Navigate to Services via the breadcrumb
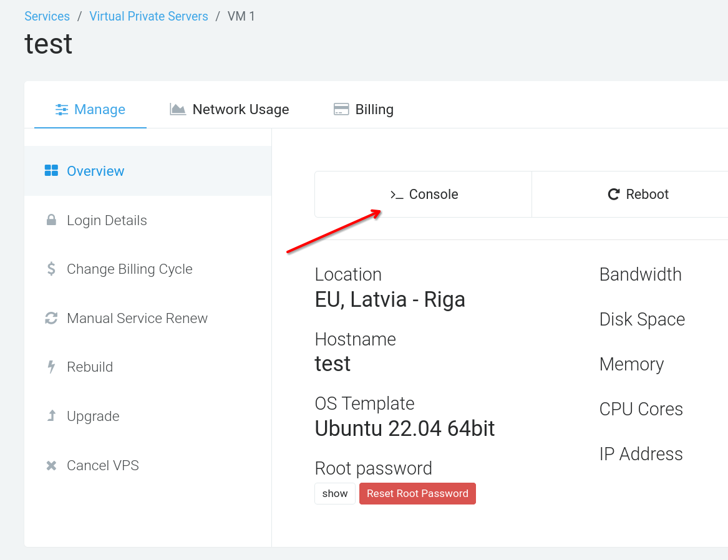The image size is (728, 560). (x=47, y=16)
